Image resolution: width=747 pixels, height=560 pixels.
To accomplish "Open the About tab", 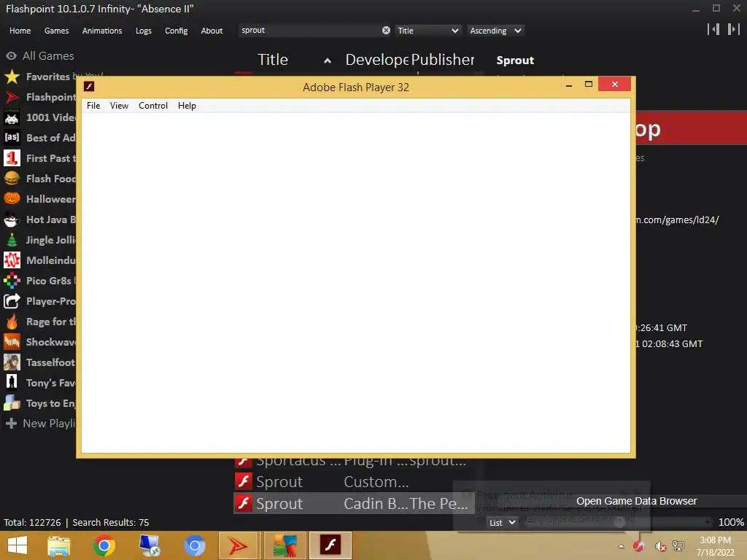I will (x=212, y=31).
